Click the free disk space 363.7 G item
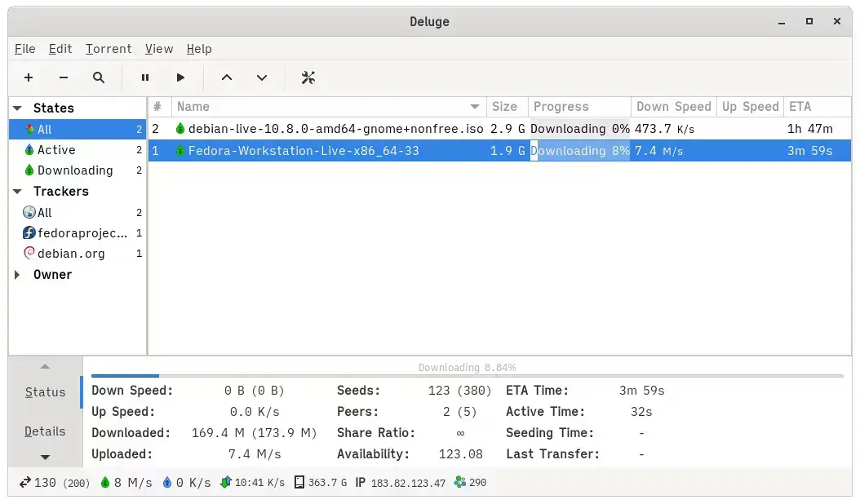The width and height of the screenshot is (860, 504). click(321, 483)
